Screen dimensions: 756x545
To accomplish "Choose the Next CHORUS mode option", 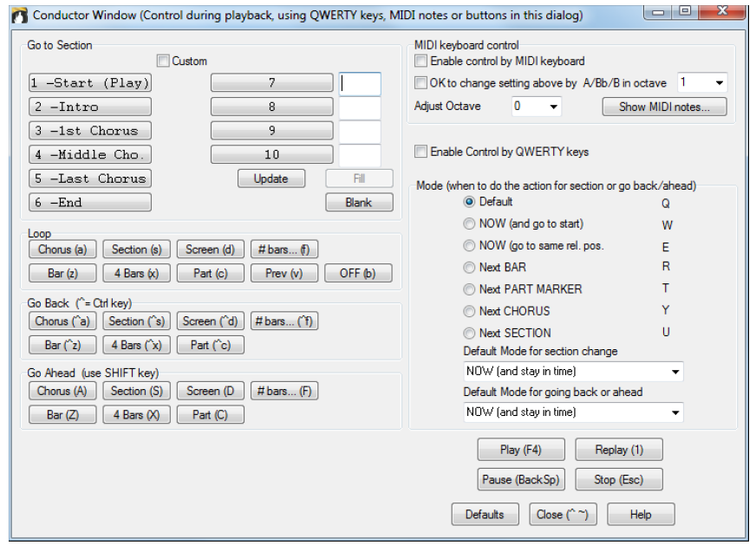I will (x=469, y=311).
